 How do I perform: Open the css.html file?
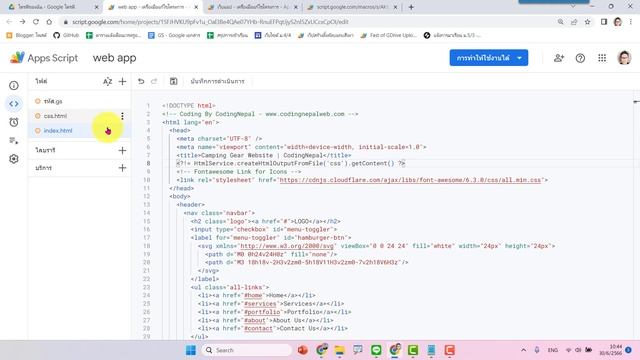coord(55,116)
